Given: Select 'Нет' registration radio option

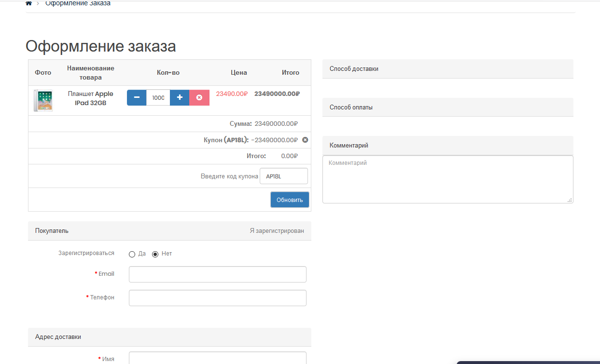Looking at the screenshot, I should tap(155, 254).
